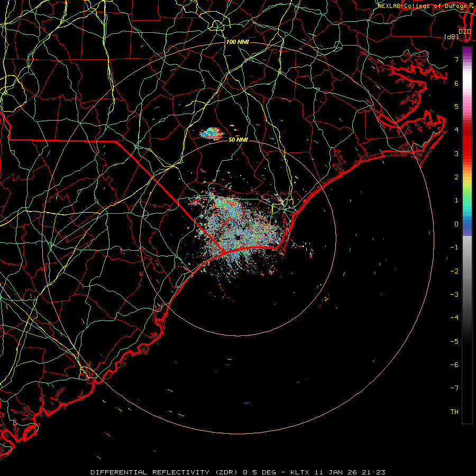Click the TH threshold label on the scale
476x476 pixels.
click(x=454, y=412)
